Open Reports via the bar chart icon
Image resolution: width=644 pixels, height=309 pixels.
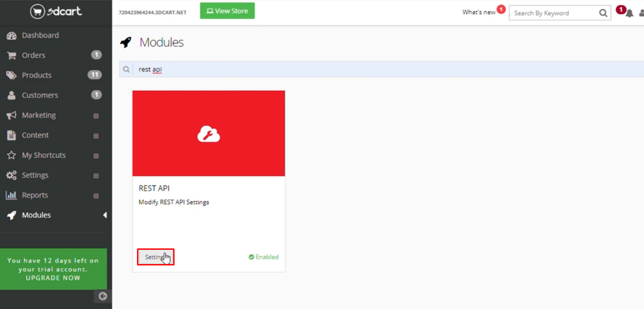pos(11,195)
